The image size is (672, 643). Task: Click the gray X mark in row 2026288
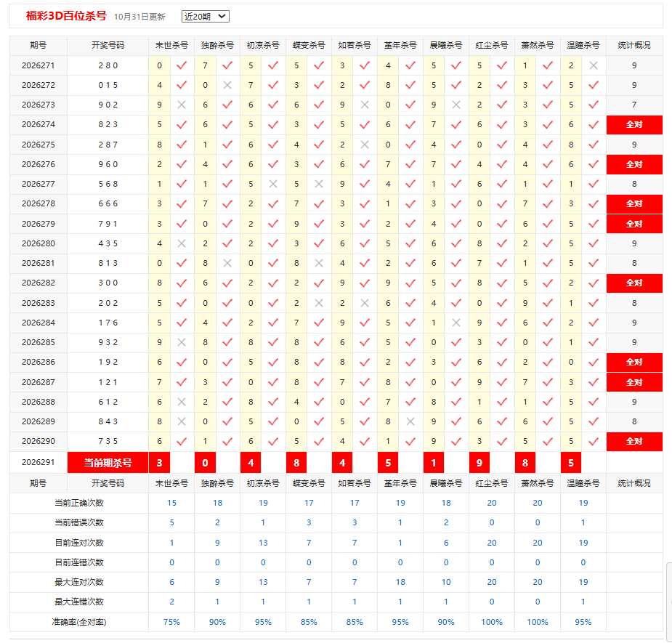[x=182, y=402]
